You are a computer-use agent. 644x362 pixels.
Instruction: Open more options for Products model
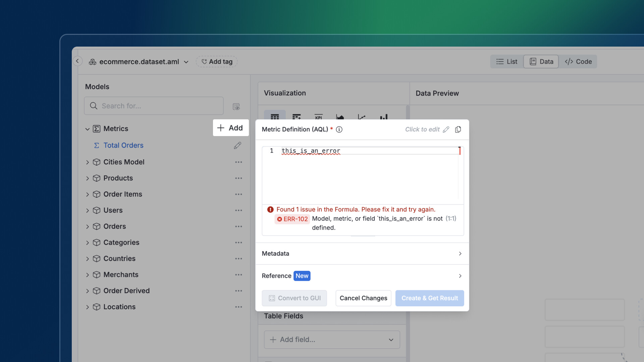tap(238, 178)
